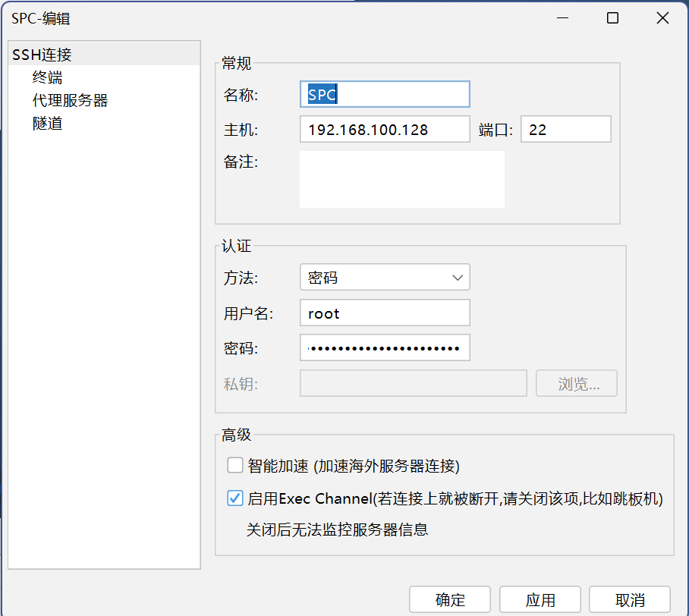Enable the 智能加速 checkbox
Screen dimensions: 689x616
[x=235, y=465]
